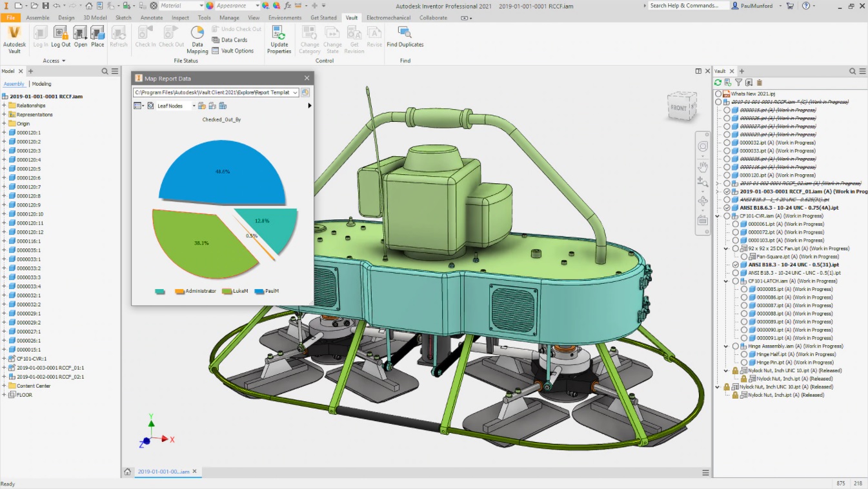Viewport: 868px width, 489px height.
Task: Launch the Find Duplicates tool
Action: (405, 37)
